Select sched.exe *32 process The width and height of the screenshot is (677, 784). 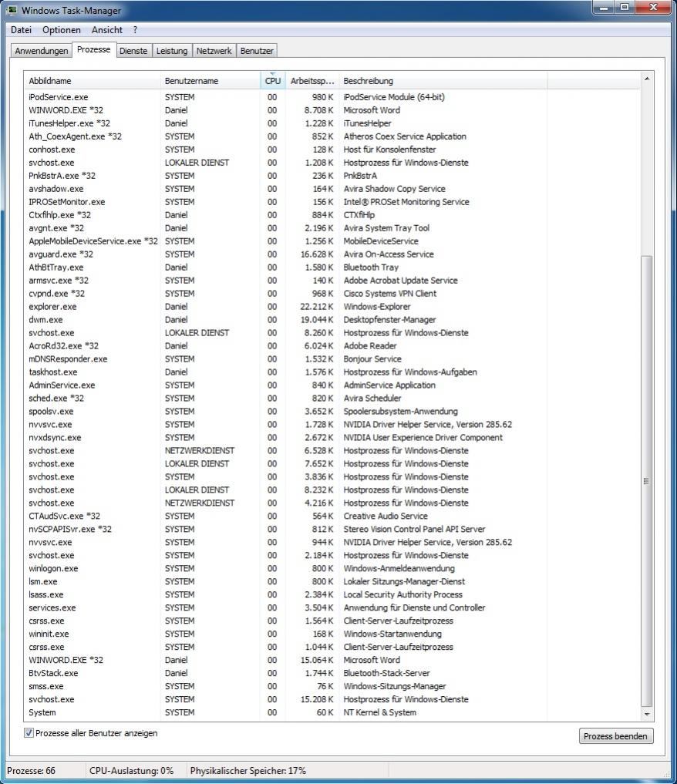pos(332,398)
